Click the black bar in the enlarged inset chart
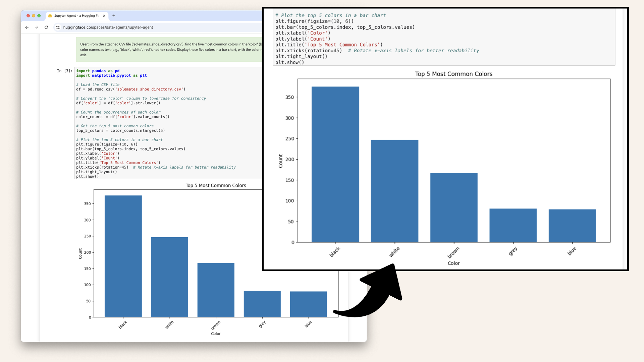Screen dimensions: 644x362 tap(335, 164)
